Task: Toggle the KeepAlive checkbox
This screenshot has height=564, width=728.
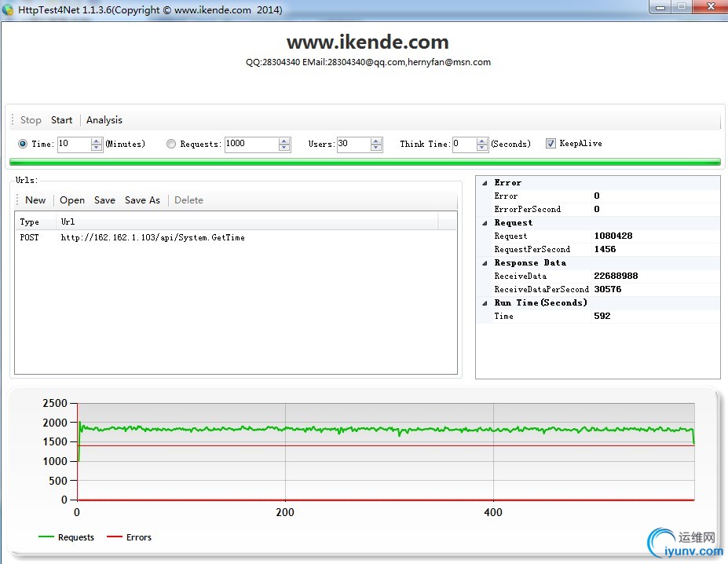Action: [551, 143]
